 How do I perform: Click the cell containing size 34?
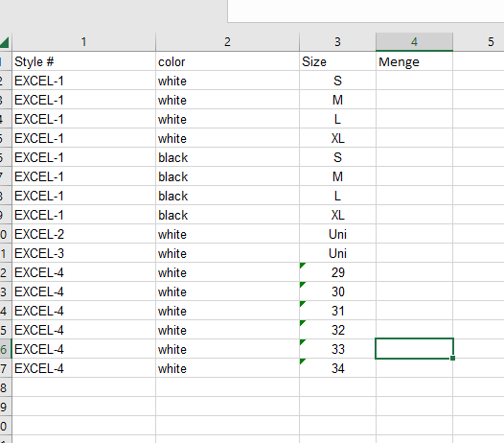(337, 368)
